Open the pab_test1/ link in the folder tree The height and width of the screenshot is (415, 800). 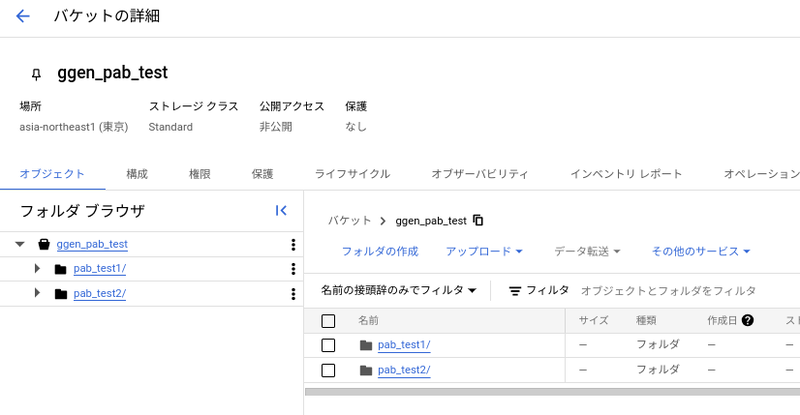[x=99, y=268]
